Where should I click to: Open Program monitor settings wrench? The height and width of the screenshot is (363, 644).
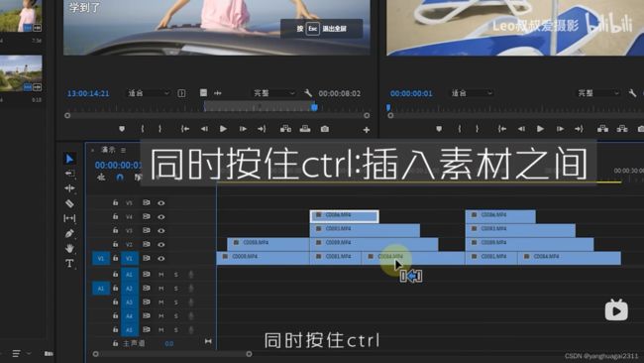tap(632, 93)
